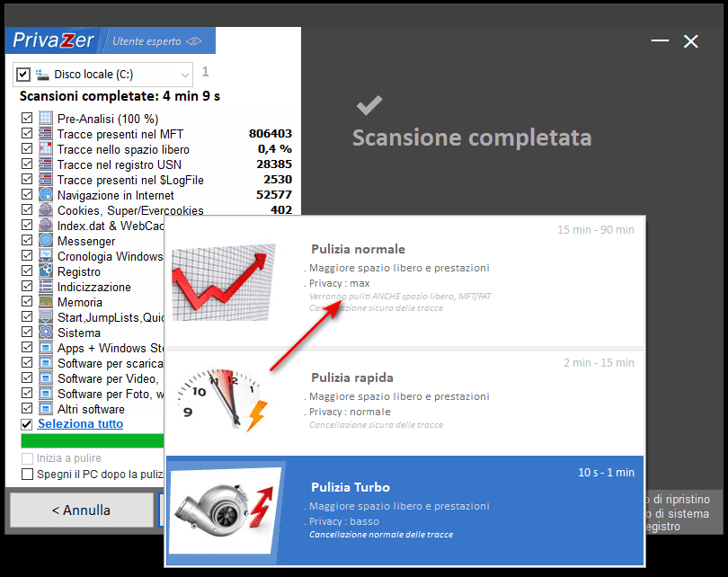Click the Index.dat & WebCache icon
Screen dimensions: 728x577
tap(46, 226)
